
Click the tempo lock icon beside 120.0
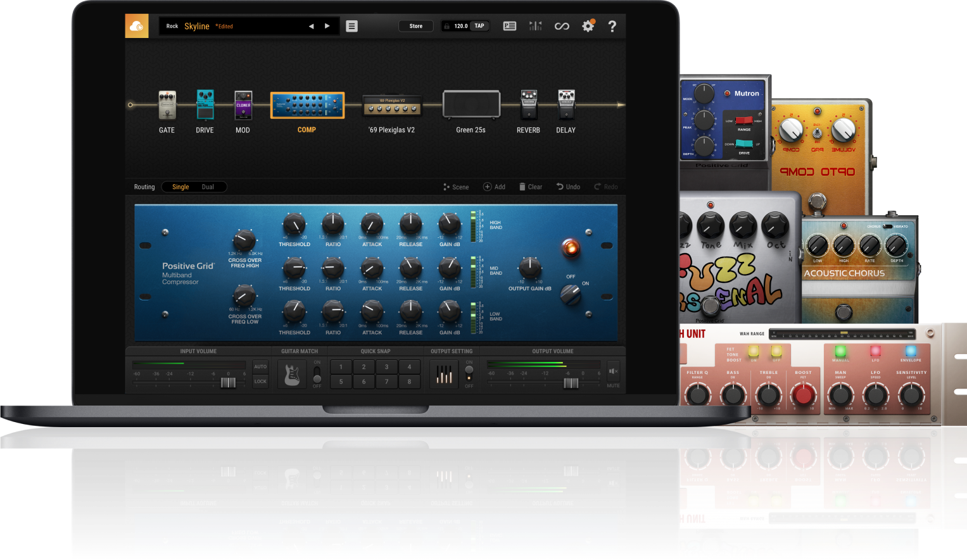446,26
